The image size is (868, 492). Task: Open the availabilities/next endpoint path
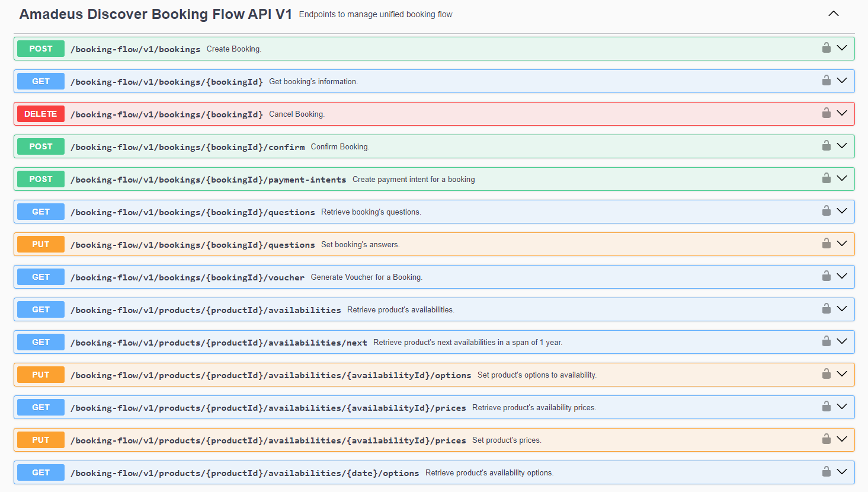[x=219, y=343]
